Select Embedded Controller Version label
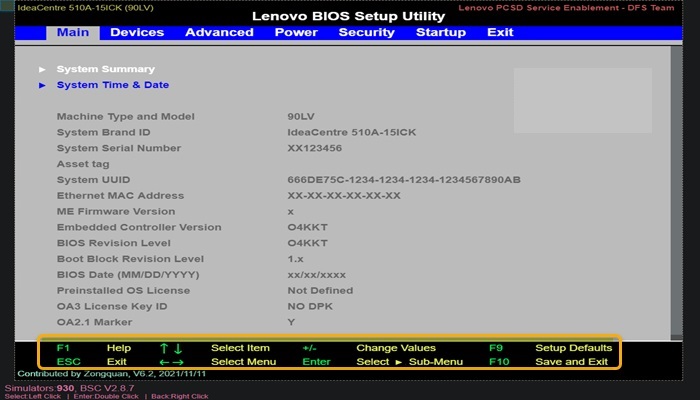This screenshot has height=400, width=700. coord(139,227)
